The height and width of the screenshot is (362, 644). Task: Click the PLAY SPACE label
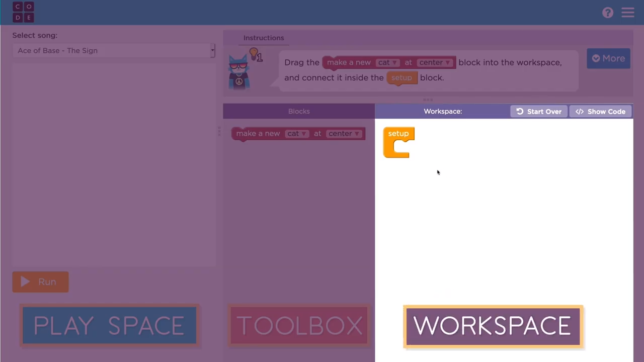[109, 326]
